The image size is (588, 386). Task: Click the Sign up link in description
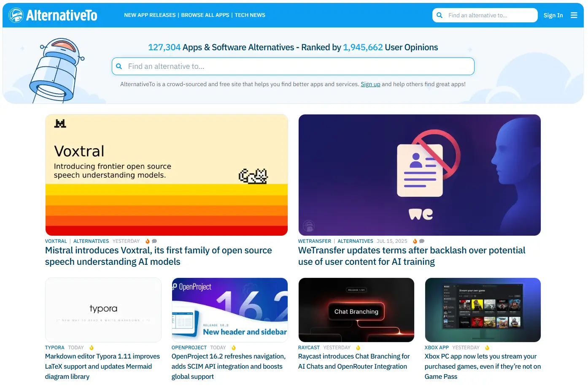[x=370, y=84]
